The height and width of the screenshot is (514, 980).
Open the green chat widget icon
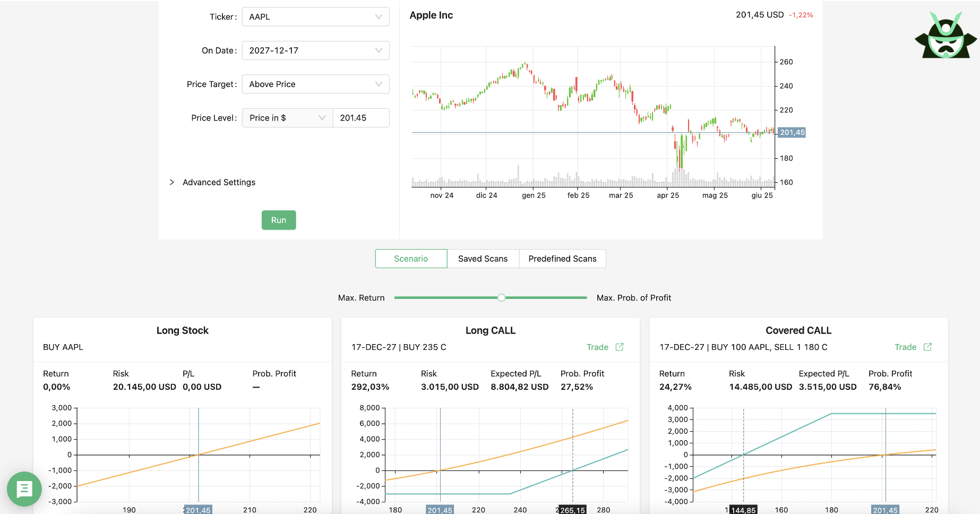[24, 489]
